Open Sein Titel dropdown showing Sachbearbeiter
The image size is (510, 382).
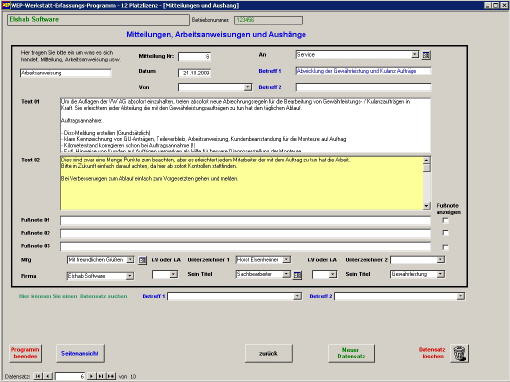[286, 274]
